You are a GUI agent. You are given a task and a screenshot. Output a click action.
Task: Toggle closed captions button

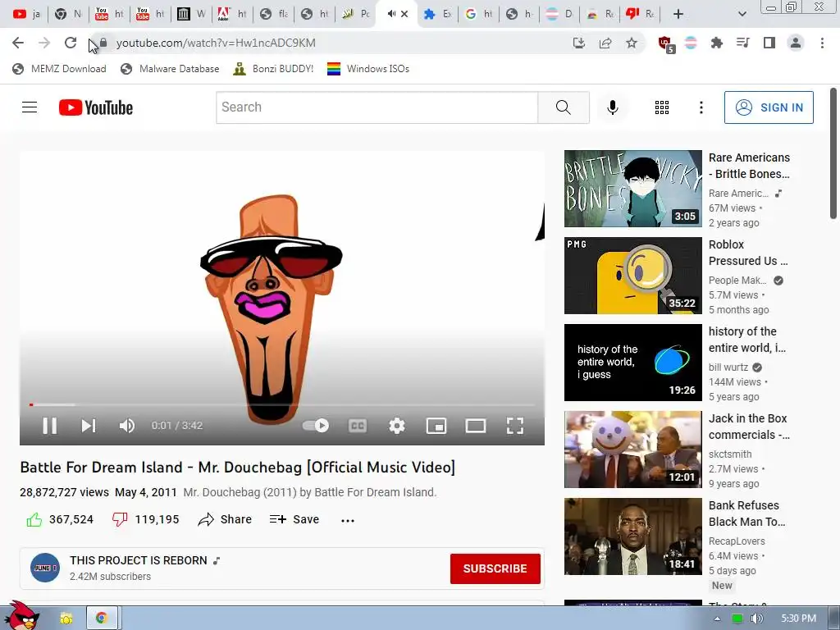click(x=358, y=426)
